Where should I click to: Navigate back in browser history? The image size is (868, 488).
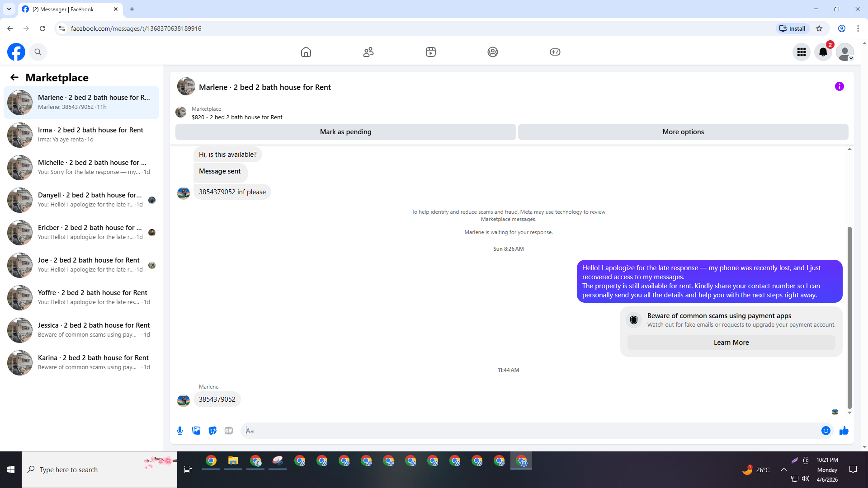click(x=10, y=28)
